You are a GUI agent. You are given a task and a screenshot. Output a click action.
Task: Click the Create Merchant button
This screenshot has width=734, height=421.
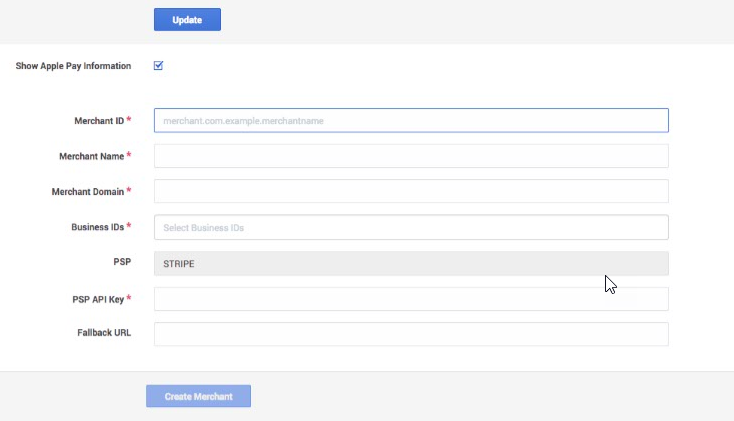[x=198, y=396]
